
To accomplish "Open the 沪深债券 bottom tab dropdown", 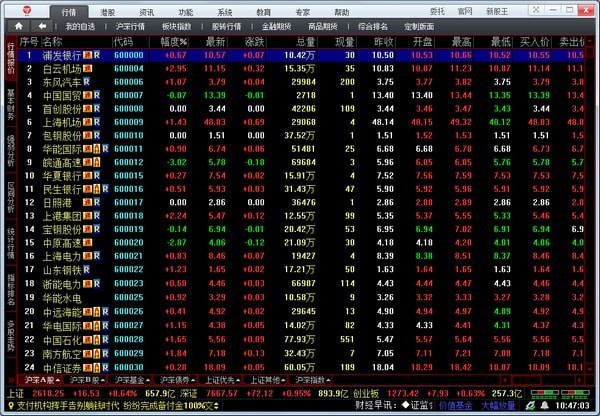I will click(x=193, y=380).
